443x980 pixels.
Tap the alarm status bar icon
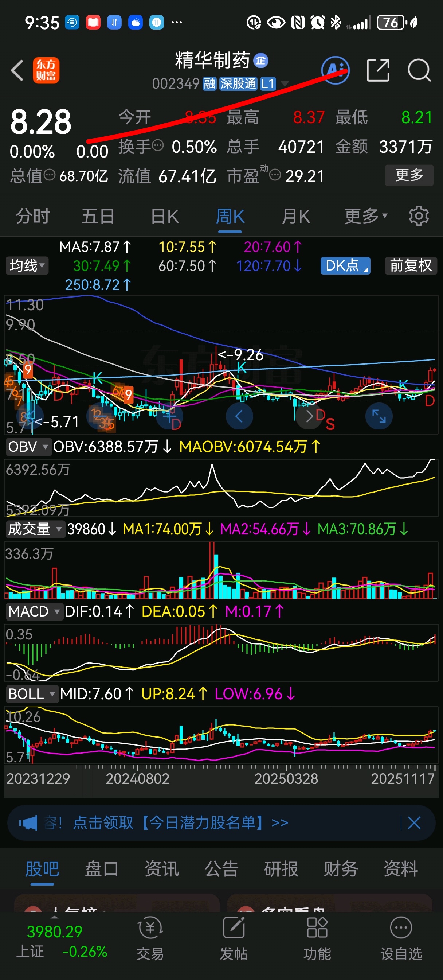tap(318, 23)
